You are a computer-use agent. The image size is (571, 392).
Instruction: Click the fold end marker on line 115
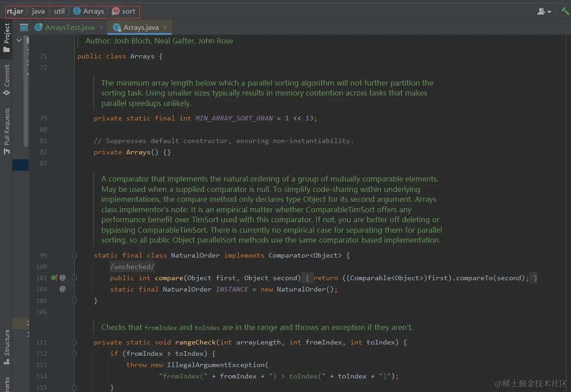click(x=75, y=387)
